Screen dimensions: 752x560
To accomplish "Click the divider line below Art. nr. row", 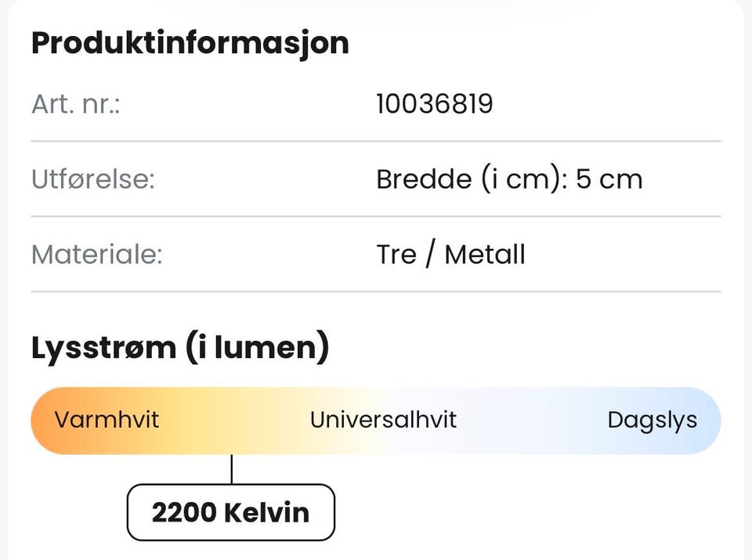I will pyautogui.click(x=376, y=142).
